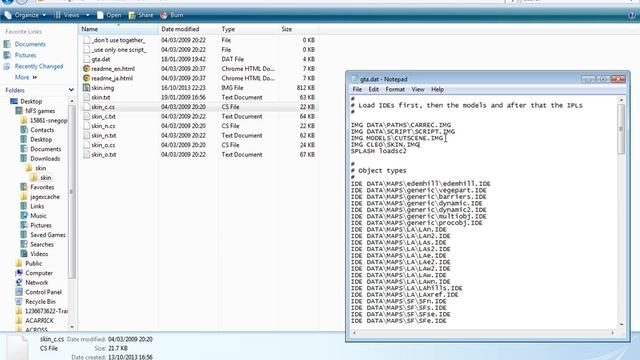Open Notepad Edit menu
Screen dimensions: 640x360
[x=373, y=89]
